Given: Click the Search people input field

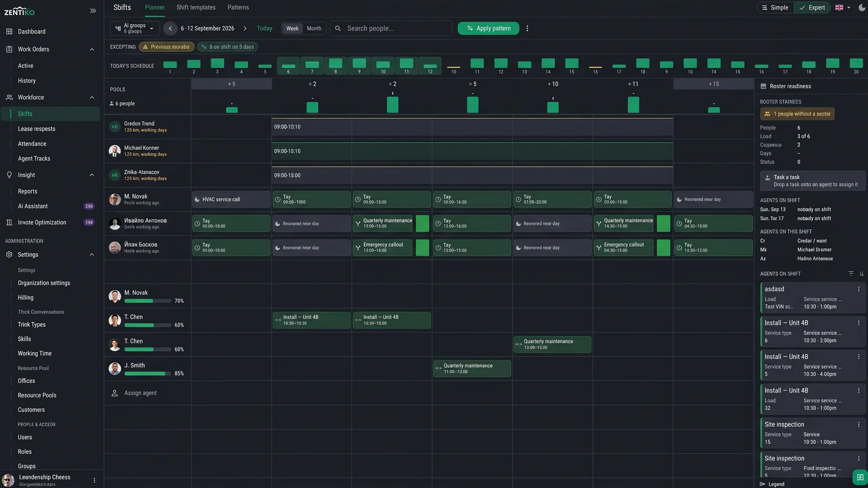Looking at the screenshot, I should click(x=392, y=28).
